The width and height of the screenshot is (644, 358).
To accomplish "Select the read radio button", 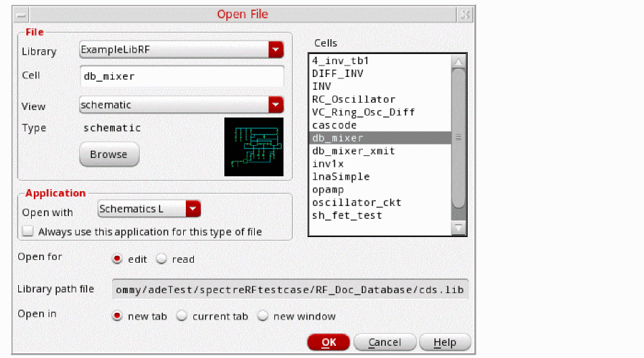I will click(162, 259).
